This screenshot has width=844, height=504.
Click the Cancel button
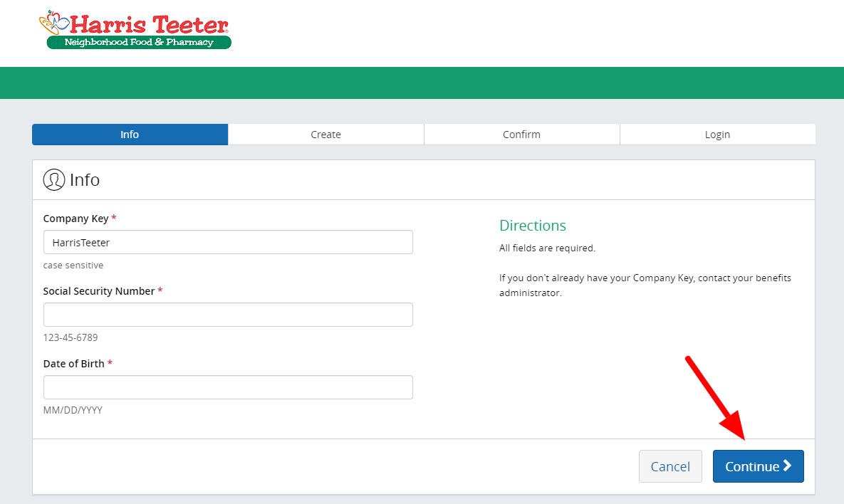pyautogui.click(x=670, y=466)
